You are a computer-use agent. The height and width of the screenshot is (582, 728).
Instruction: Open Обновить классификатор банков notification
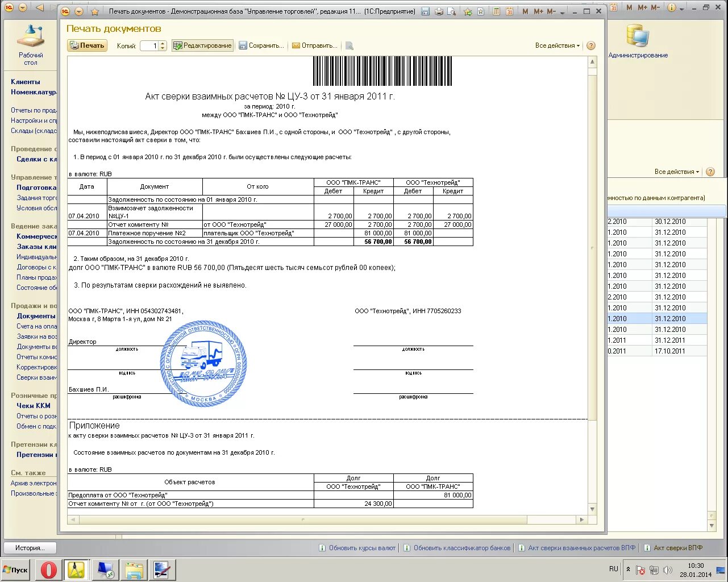(x=462, y=548)
